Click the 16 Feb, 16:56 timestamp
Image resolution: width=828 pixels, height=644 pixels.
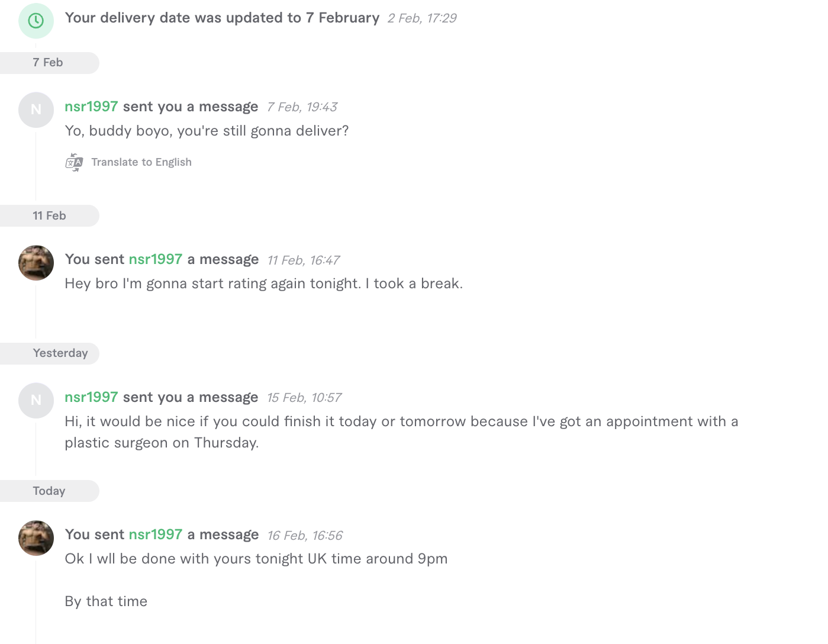305,536
